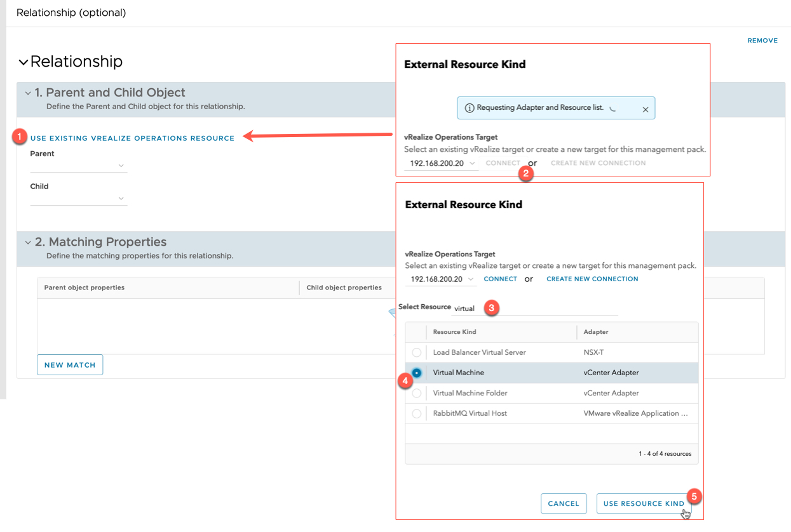Viewport: 791px width, 532px height.
Task: Select the Virtual Machine radio button
Action: tap(417, 373)
